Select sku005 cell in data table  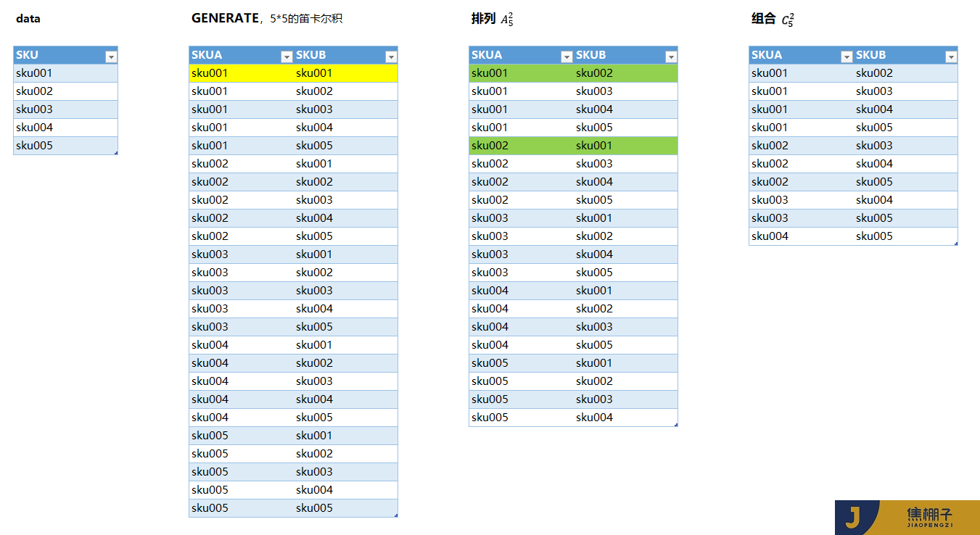[x=65, y=146]
